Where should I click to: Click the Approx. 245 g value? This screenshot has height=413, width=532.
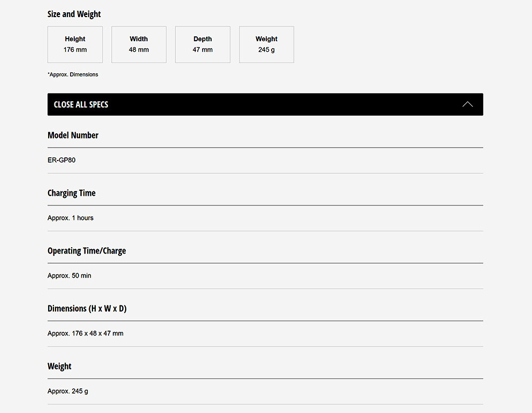click(68, 391)
